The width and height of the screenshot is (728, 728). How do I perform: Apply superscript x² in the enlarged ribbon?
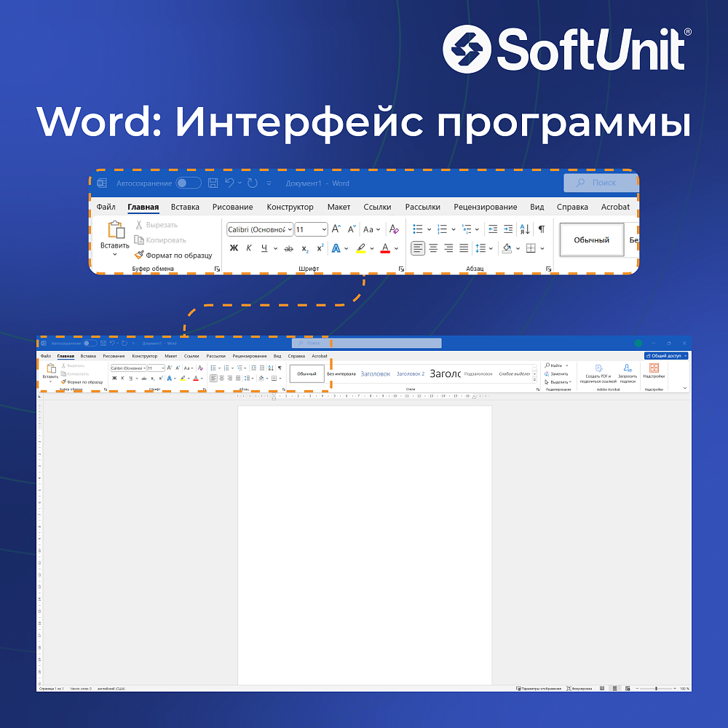(x=320, y=248)
